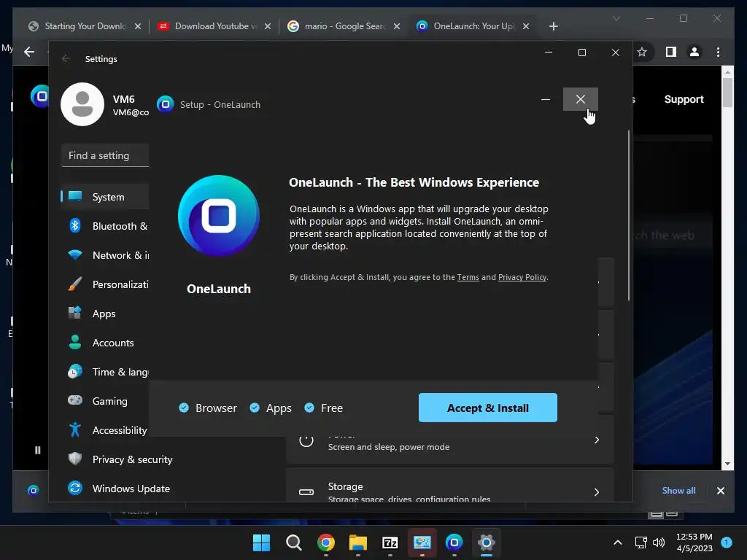Open Windows Update settings
Screen dimensions: 747x560
(x=119, y=489)
